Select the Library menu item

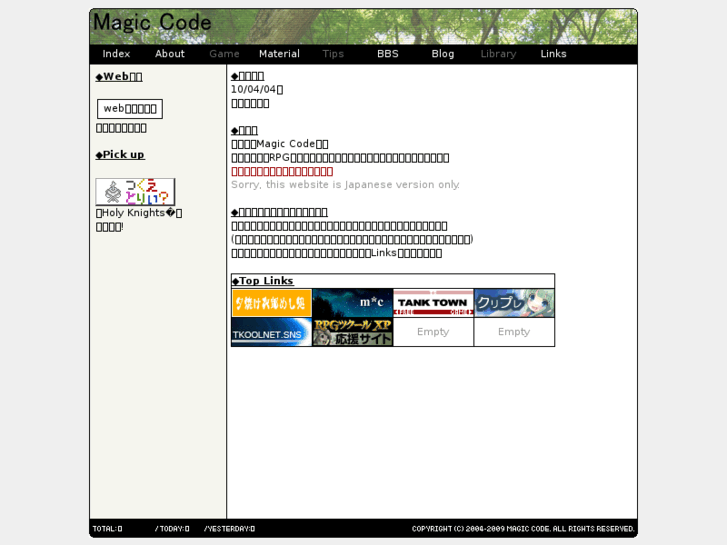(x=498, y=54)
